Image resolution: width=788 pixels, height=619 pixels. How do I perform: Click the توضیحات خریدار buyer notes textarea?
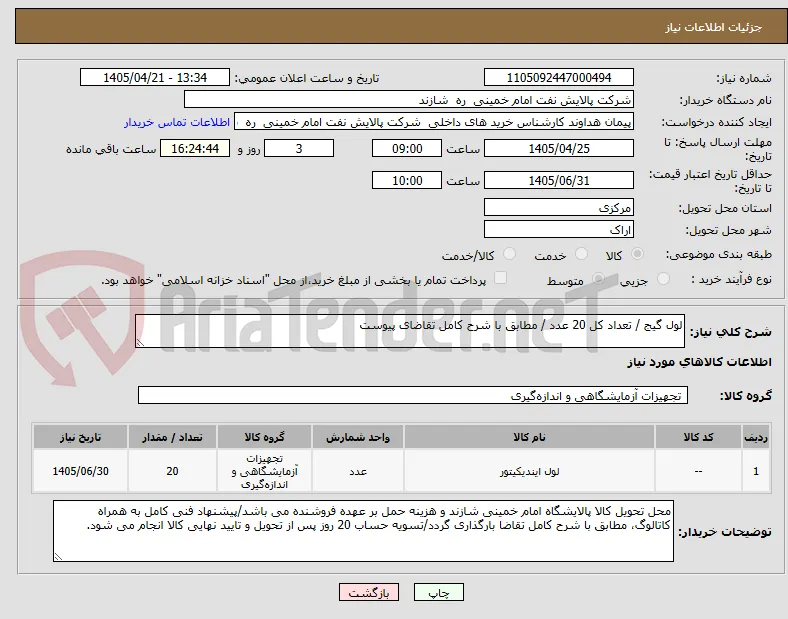coord(363,531)
